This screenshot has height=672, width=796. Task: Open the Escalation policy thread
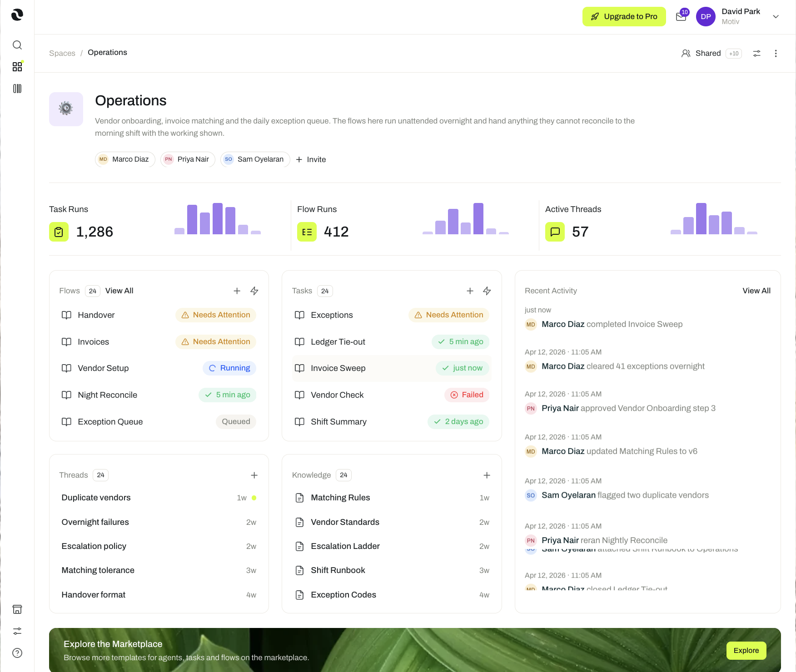pyautogui.click(x=159, y=546)
